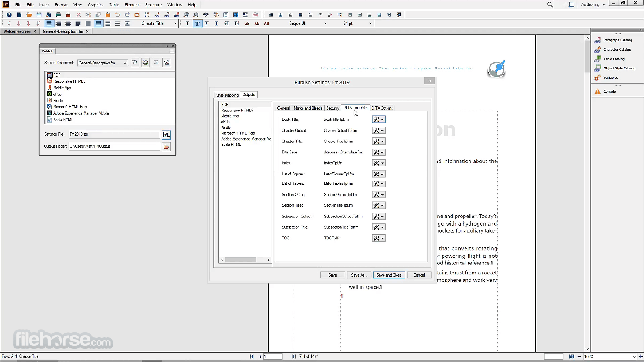Open the Chapter Output template dropdown button

tap(379, 131)
